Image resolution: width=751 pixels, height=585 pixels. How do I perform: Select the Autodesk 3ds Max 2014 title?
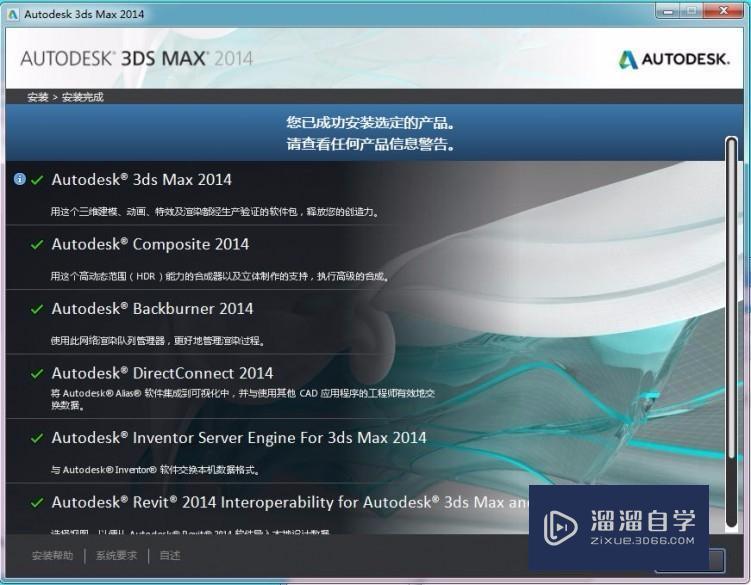(x=142, y=180)
